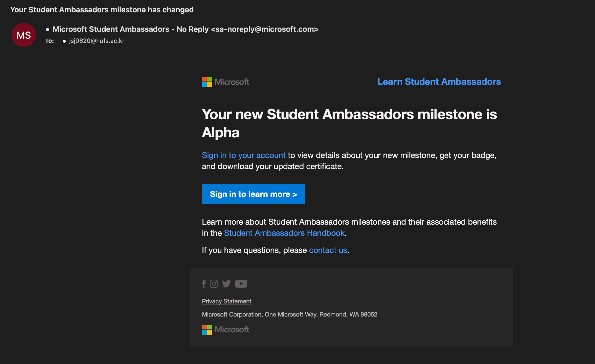The height and width of the screenshot is (364, 595).
Task: Click the 'Sign in to learn more' button
Action: [x=254, y=194]
